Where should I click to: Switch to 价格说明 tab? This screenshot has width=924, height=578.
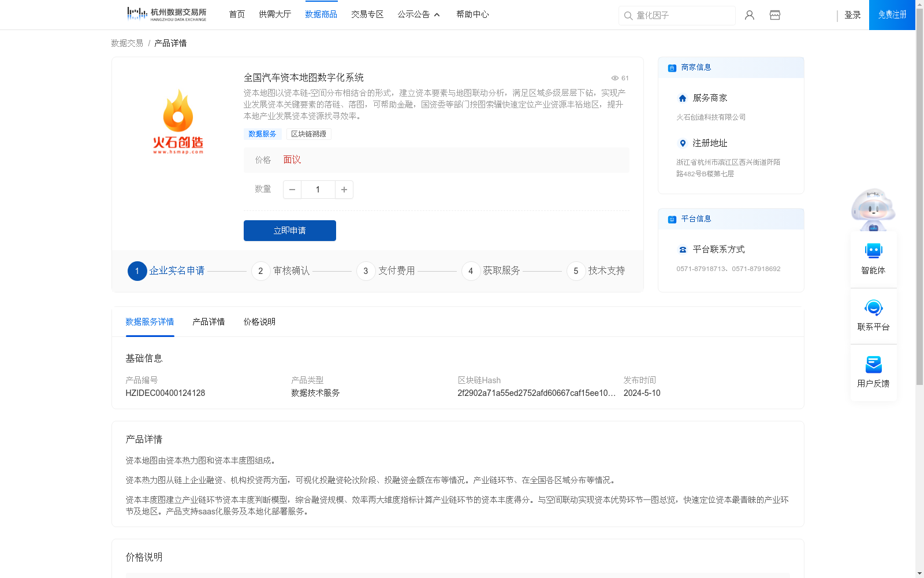pos(259,322)
